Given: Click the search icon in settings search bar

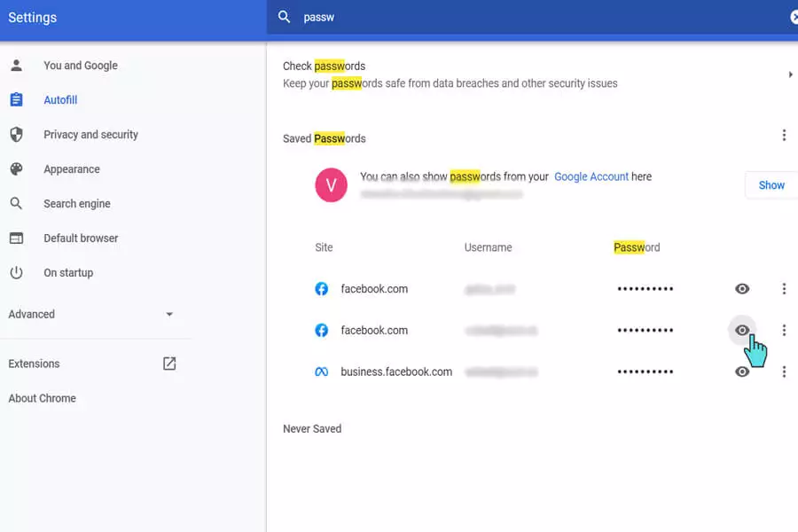Looking at the screenshot, I should point(284,17).
